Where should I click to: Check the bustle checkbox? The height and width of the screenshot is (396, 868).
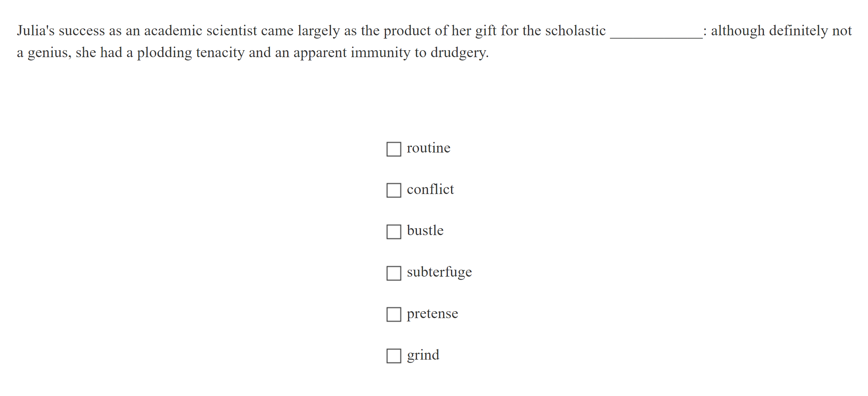[x=394, y=231]
